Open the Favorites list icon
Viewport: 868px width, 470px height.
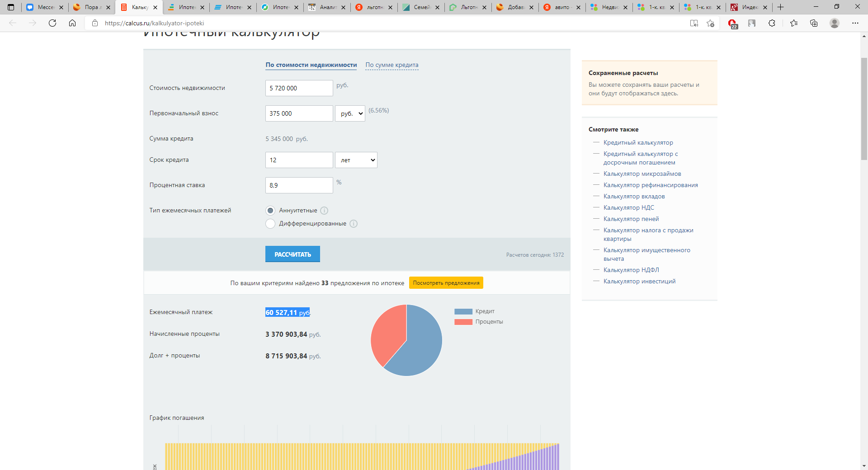tap(794, 23)
